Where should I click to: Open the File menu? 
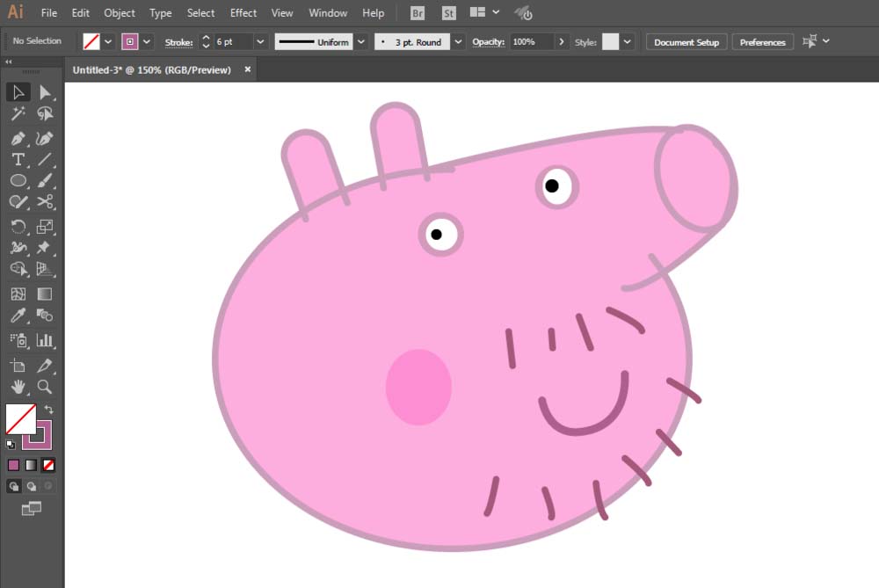[48, 13]
